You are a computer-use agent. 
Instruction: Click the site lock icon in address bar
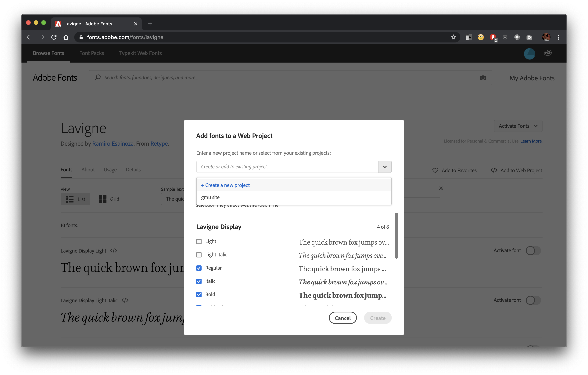(x=81, y=37)
